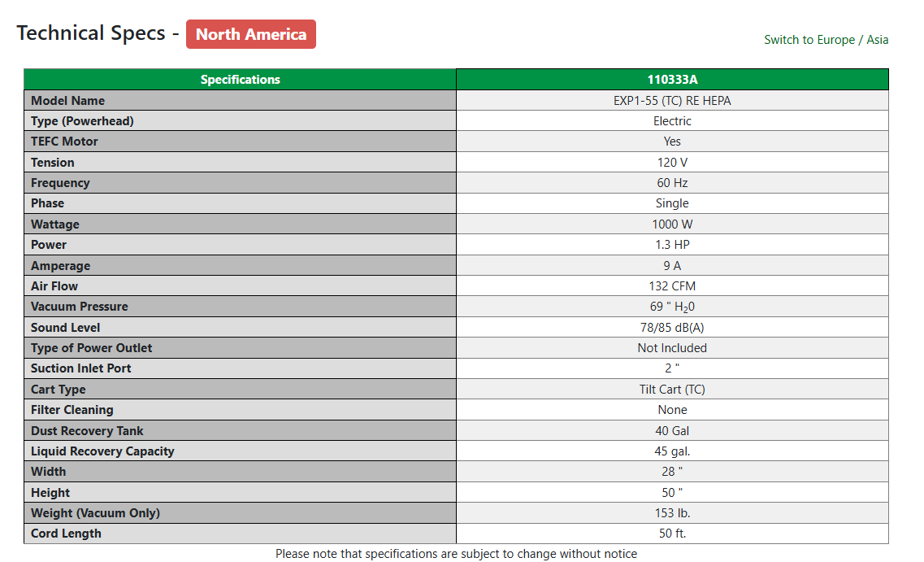Click the 110333A column header
The image size is (924, 562).
click(x=672, y=80)
